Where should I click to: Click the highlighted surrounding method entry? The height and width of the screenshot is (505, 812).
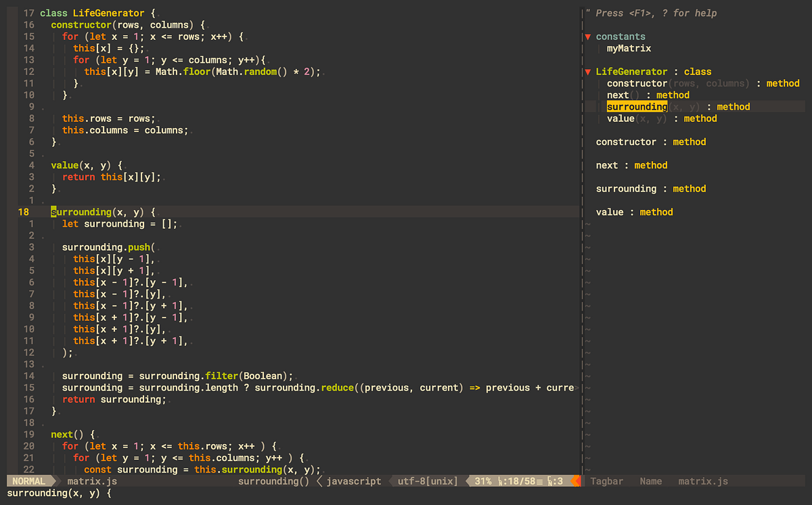(637, 106)
